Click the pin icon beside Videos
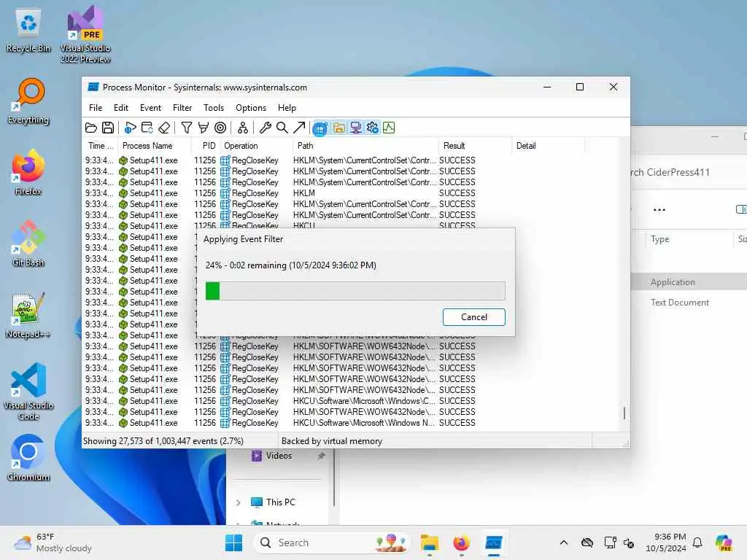The image size is (747, 560). pos(322,456)
